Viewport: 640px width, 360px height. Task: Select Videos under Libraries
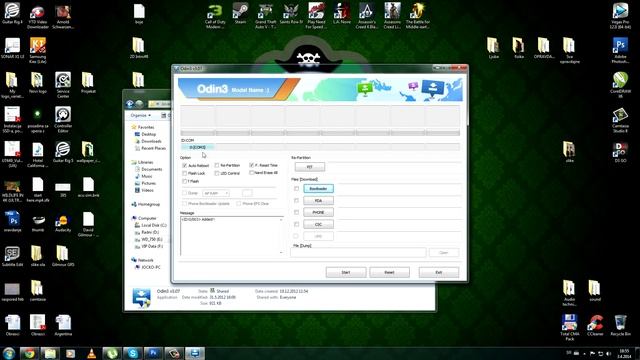point(147,190)
